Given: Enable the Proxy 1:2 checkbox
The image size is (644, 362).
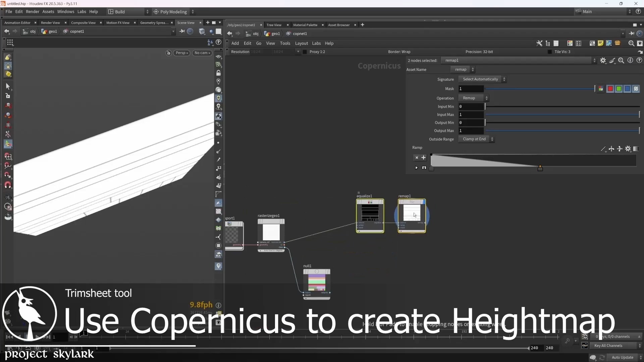Looking at the screenshot, I should [x=305, y=52].
